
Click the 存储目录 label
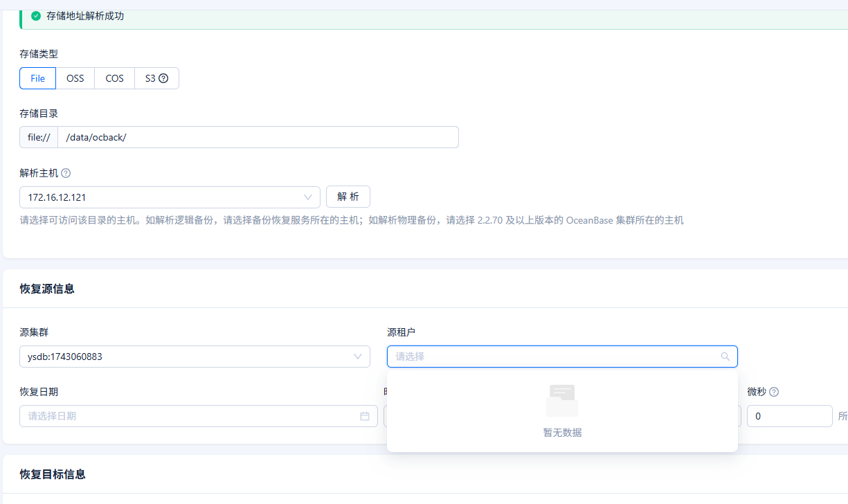click(39, 114)
